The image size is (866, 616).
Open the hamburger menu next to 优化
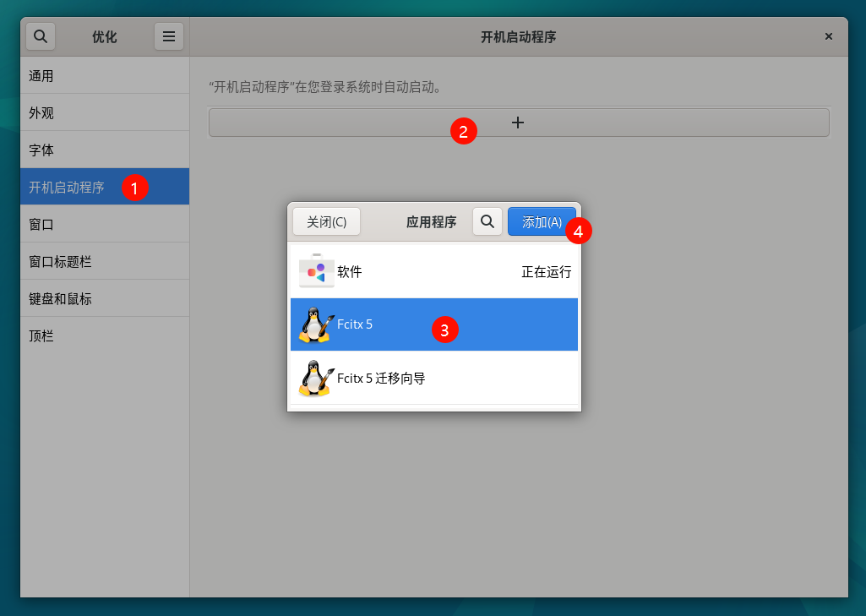click(x=169, y=36)
